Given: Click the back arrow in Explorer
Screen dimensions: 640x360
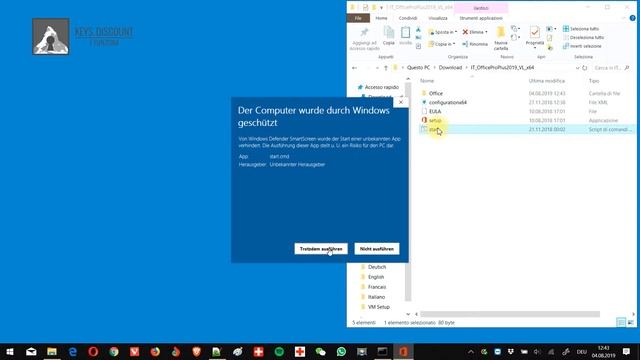Looking at the screenshot, I should [354, 68].
